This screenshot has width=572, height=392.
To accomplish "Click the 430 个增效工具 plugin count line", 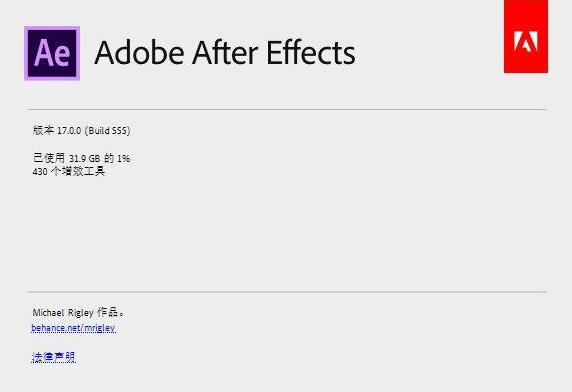I will pyautogui.click(x=69, y=171).
